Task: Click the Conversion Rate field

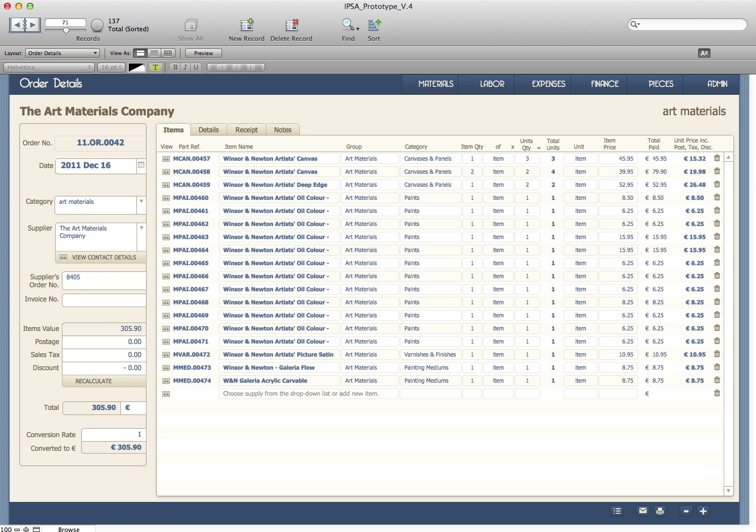Action: pyautogui.click(x=114, y=434)
